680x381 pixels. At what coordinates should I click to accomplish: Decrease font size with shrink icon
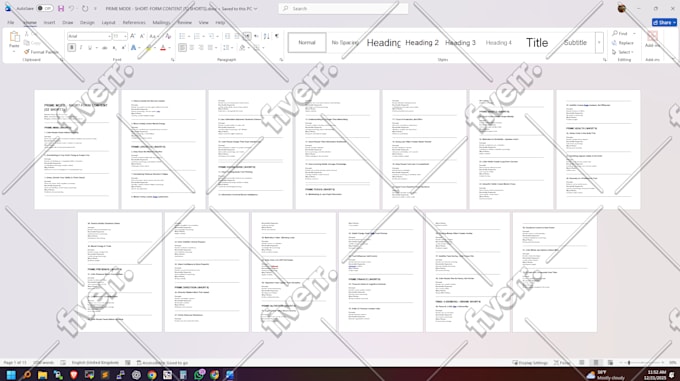pyautogui.click(x=142, y=36)
